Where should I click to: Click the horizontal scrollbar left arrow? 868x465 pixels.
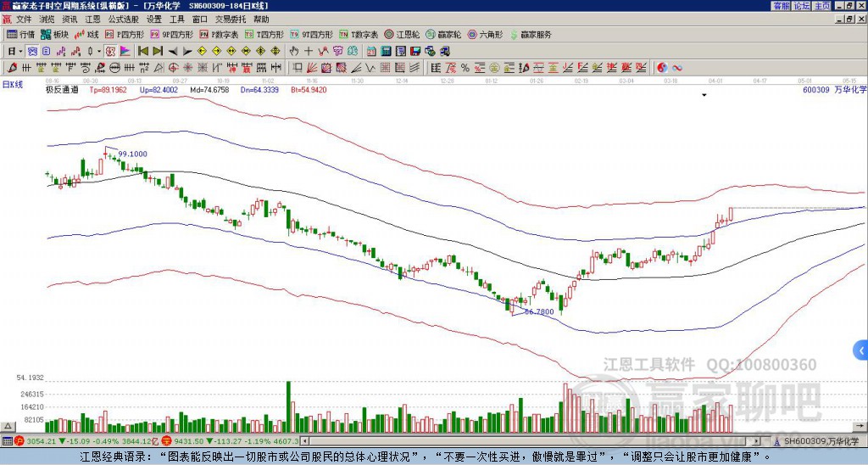tap(304, 441)
